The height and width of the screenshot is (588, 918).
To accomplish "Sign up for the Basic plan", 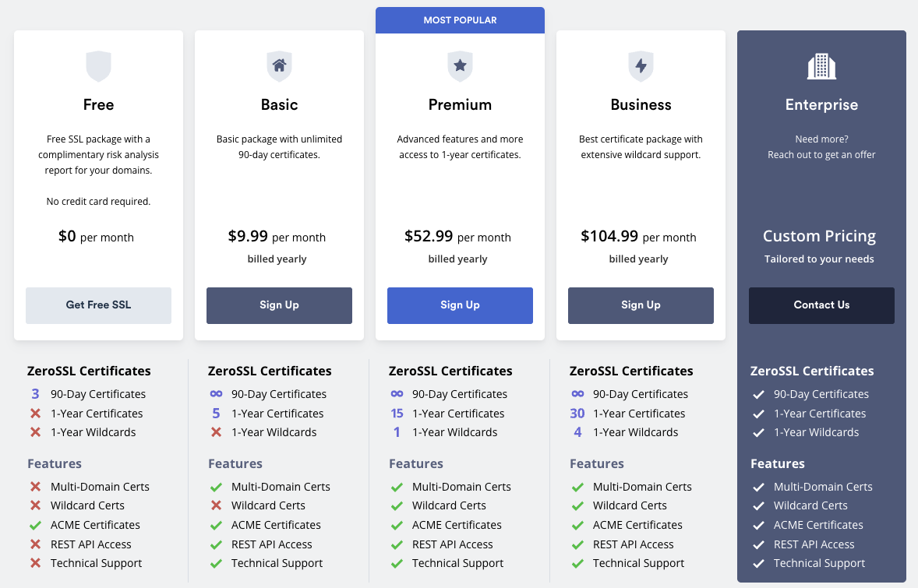I will click(279, 305).
